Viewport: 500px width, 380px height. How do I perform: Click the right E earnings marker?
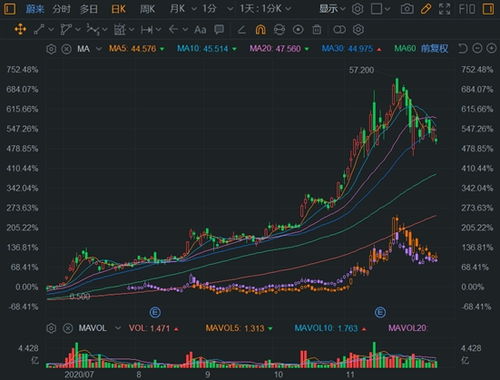click(x=380, y=312)
